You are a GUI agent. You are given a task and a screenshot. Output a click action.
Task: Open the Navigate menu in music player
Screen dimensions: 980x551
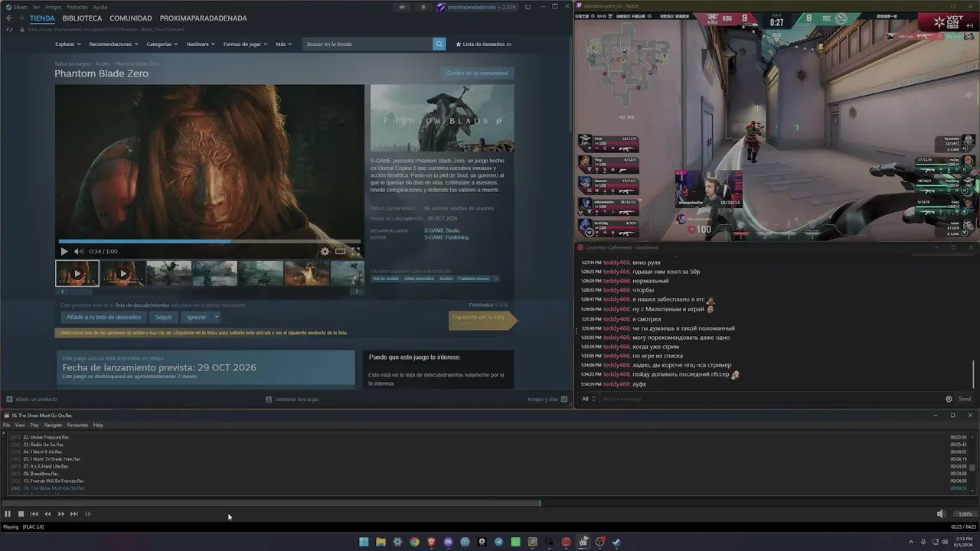(x=53, y=425)
